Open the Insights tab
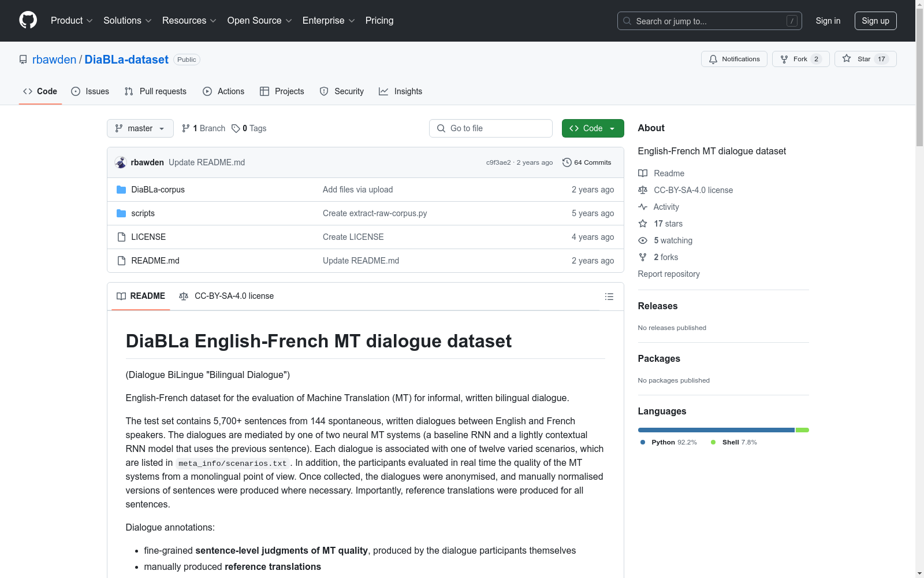The image size is (924, 578). [x=401, y=91]
